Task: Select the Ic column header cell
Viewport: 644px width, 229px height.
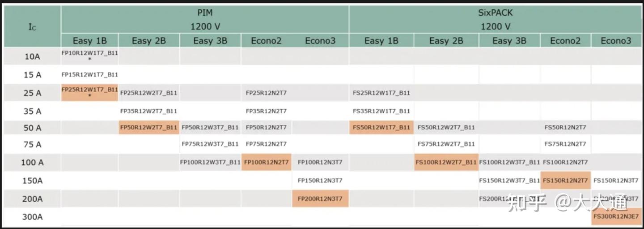Action: (32, 27)
